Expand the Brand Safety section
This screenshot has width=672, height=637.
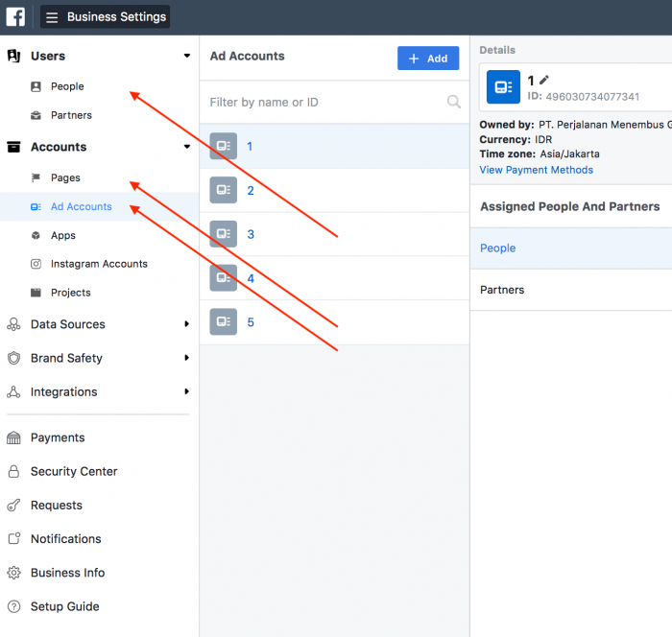point(186,358)
